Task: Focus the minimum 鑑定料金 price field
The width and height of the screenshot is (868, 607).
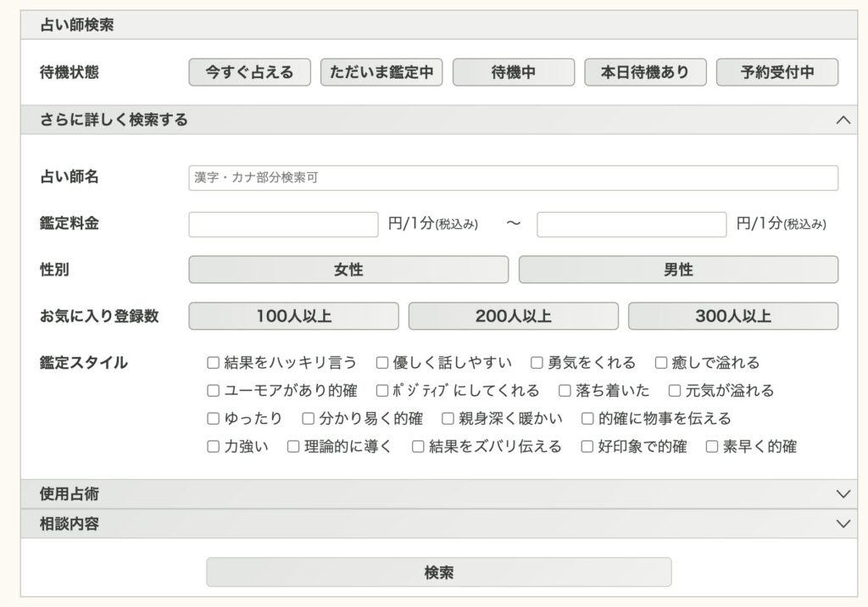Action: click(283, 225)
